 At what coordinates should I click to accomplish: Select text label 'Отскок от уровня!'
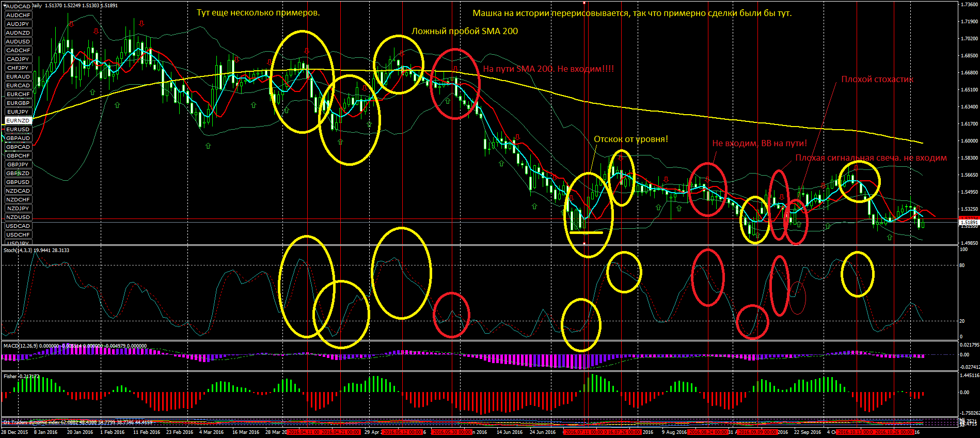[x=631, y=139]
